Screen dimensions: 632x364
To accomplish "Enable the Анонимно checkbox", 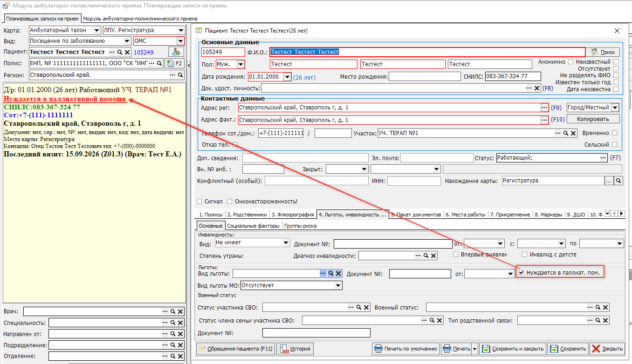I will (x=570, y=62).
